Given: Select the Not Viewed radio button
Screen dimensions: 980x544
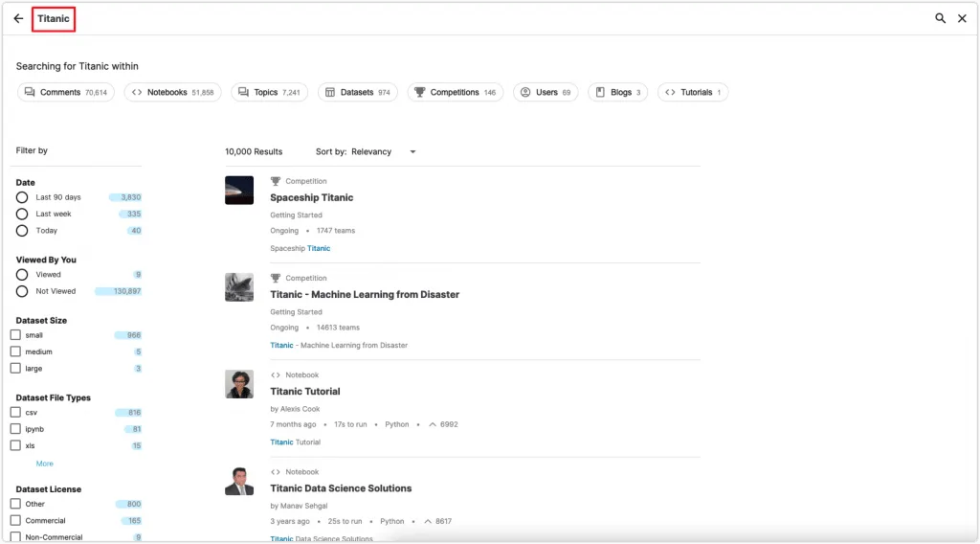Looking at the screenshot, I should tap(22, 291).
